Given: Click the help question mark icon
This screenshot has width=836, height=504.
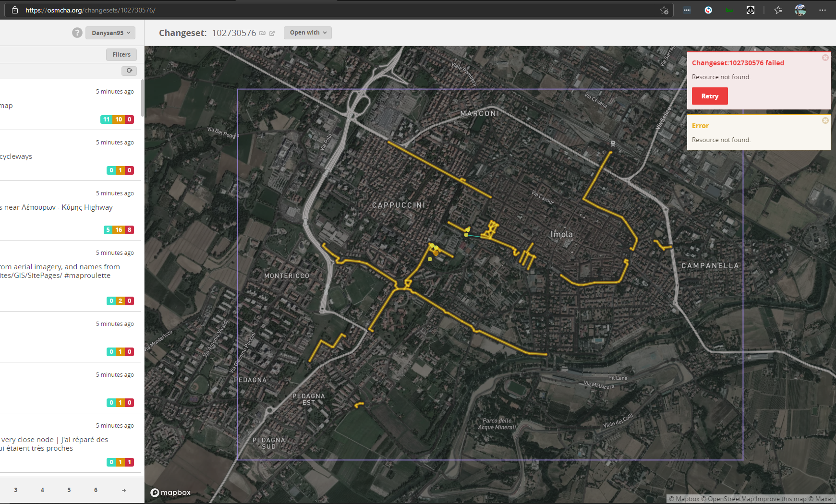Looking at the screenshot, I should tap(77, 33).
